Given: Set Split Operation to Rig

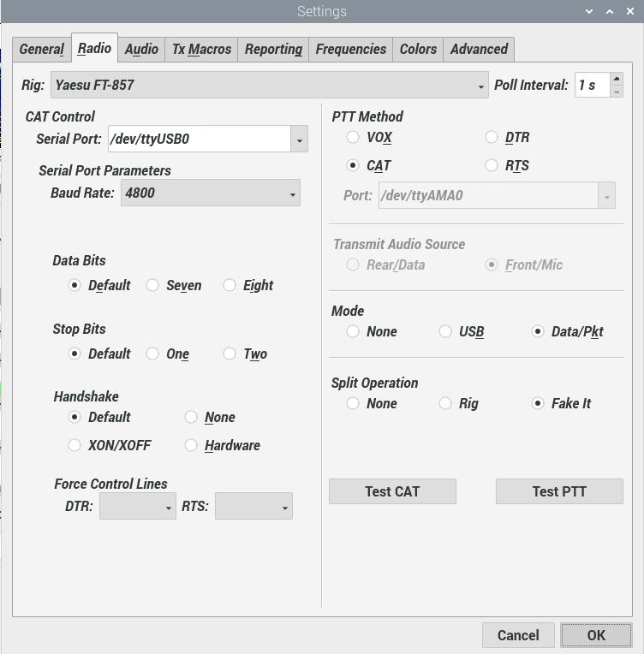Looking at the screenshot, I should [x=445, y=404].
